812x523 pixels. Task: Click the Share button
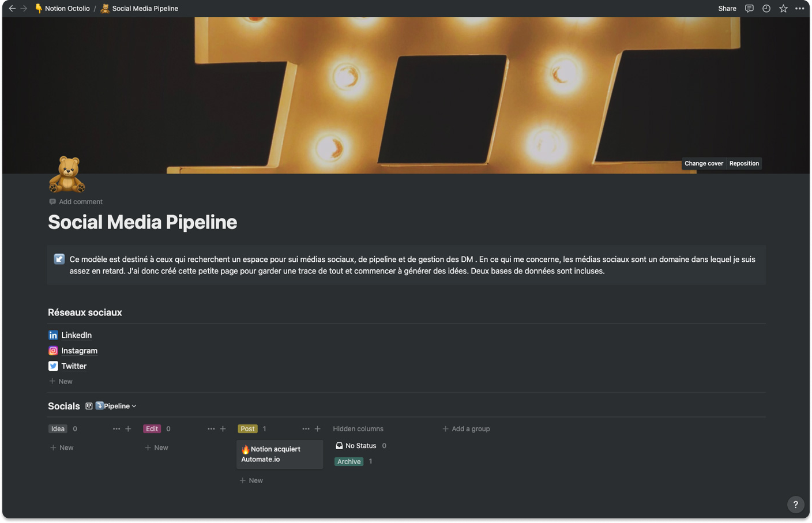pos(727,9)
